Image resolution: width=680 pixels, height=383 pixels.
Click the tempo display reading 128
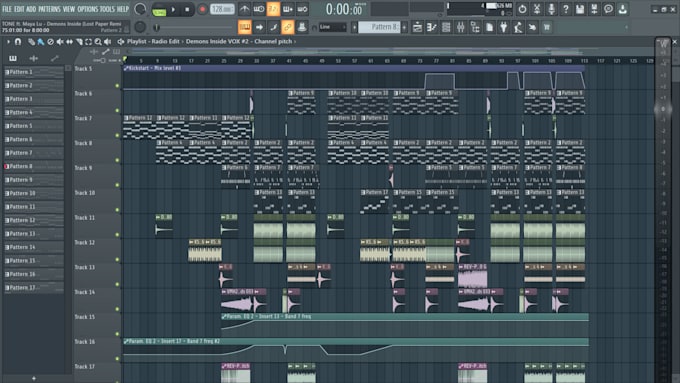click(x=222, y=9)
